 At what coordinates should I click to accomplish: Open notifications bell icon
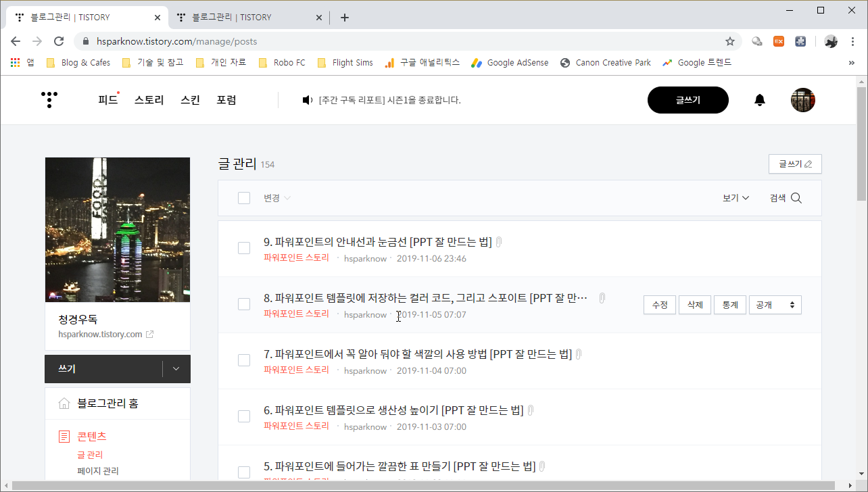tap(760, 100)
